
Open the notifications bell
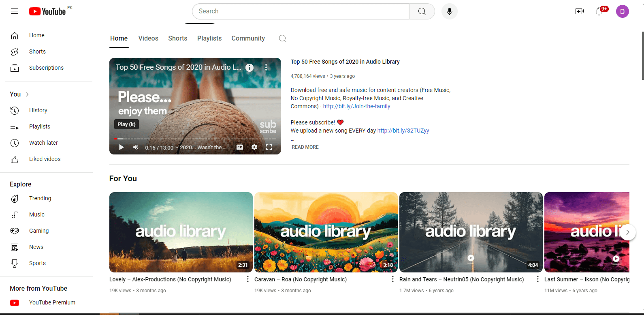599,11
